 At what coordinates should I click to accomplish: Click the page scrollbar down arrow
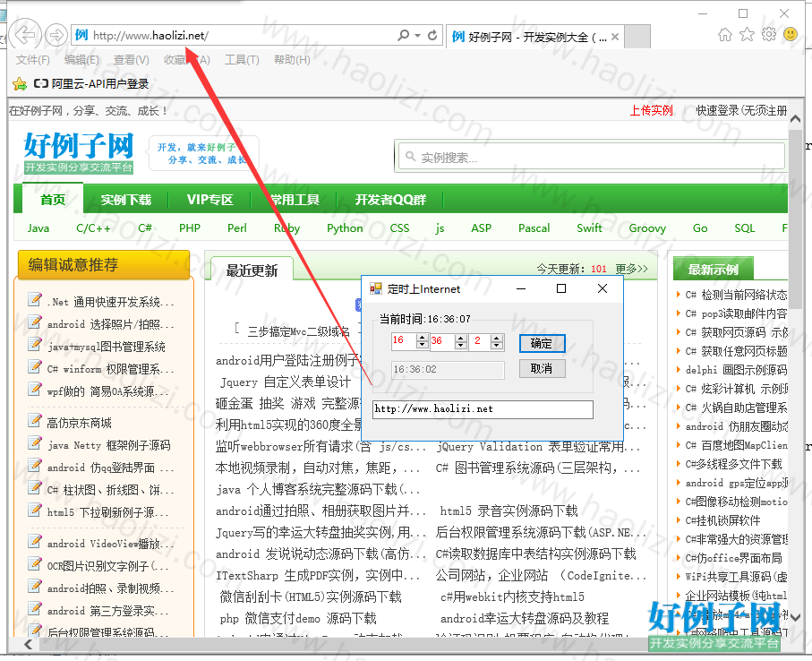click(795, 616)
